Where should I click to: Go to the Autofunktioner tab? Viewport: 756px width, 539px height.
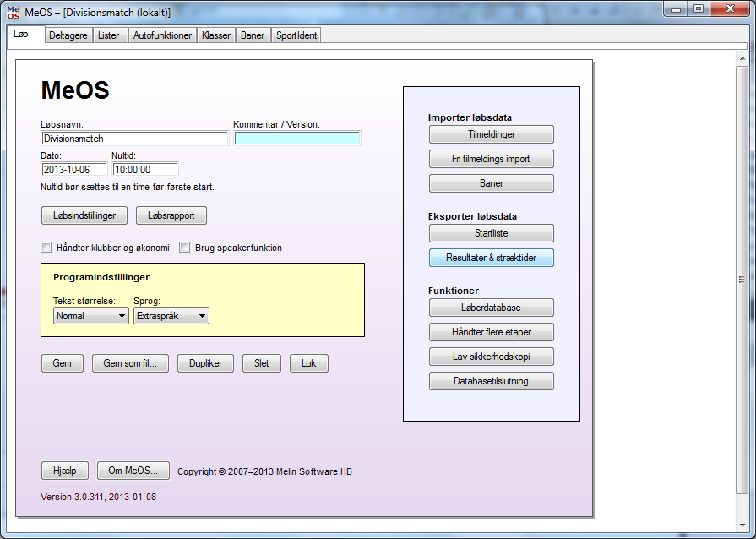click(162, 35)
